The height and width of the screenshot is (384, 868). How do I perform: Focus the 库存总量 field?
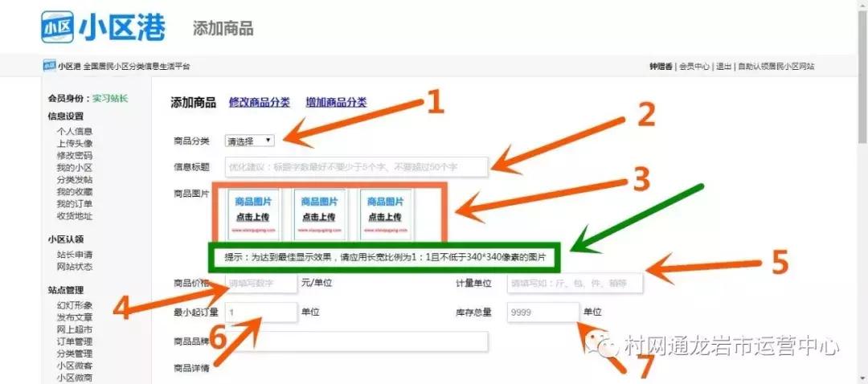(543, 312)
